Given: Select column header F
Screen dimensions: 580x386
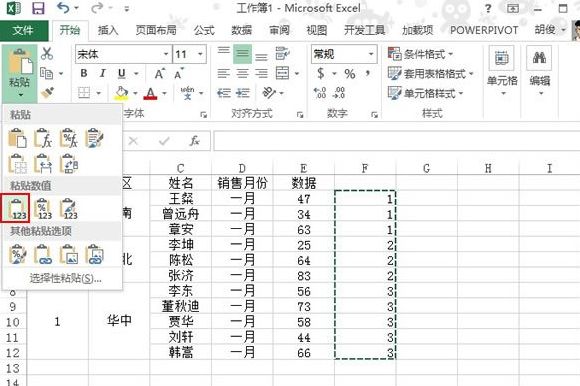Looking at the screenshot, I should pos(365,168).
